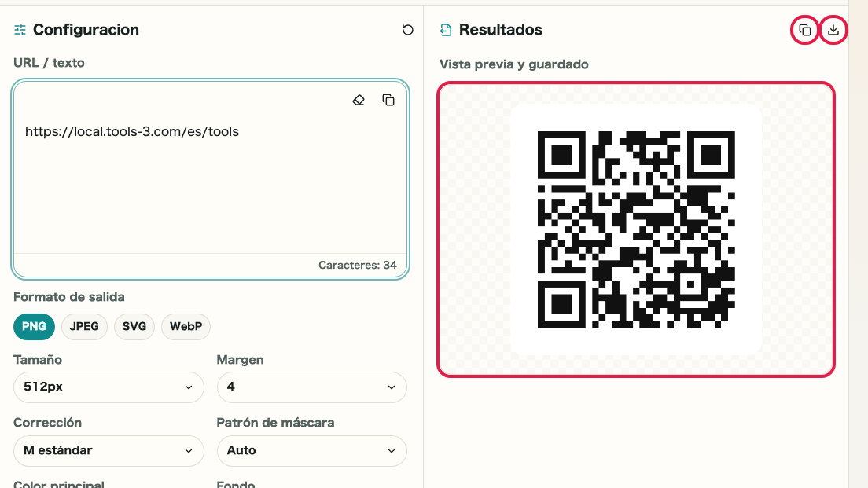Screen dimensions: 868x488
Task: Click the 'Resultados' heading
Action: tap(500, 30)
